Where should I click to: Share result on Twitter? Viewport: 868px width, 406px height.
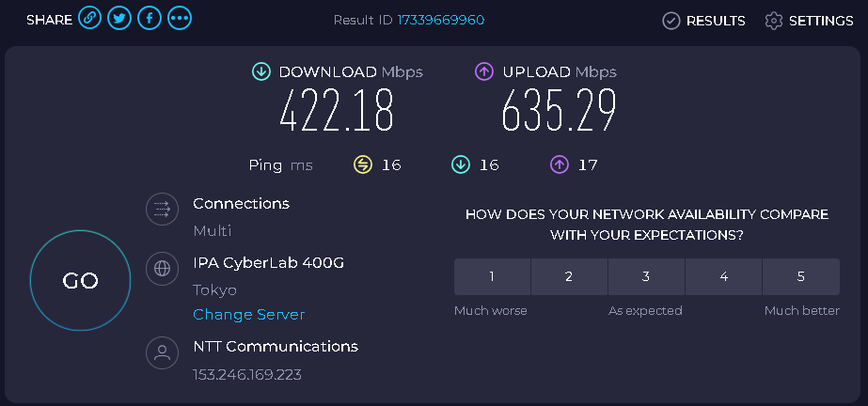(119, 18)
